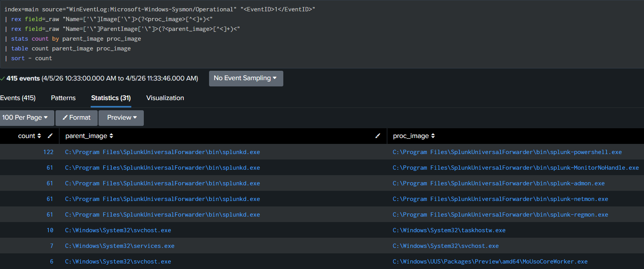644x269 pixels.
Task: Click the splunk-powershell.exe proc_image value
Action: click(x=507, y=152)
